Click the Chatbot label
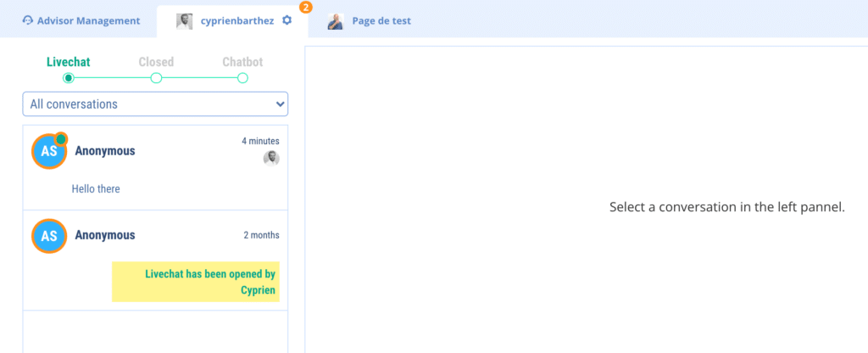868x353 pixels. (242, 62)
